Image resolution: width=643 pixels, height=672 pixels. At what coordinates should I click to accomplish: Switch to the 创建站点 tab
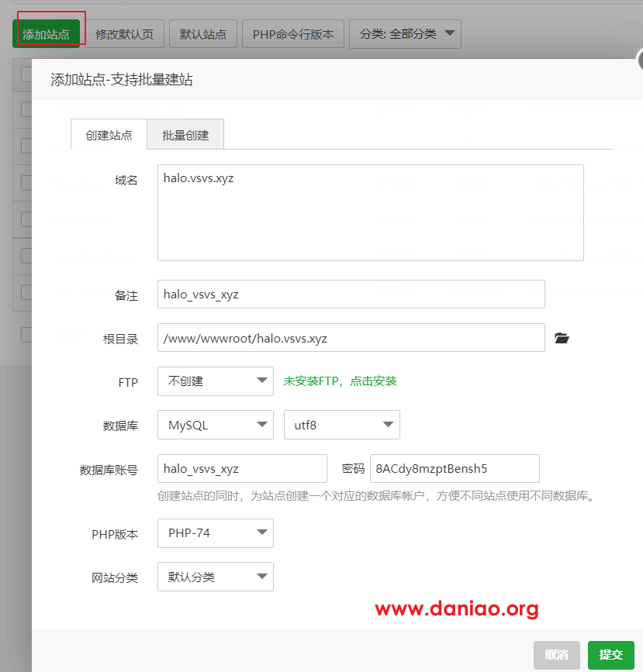(x=109, y=135)
